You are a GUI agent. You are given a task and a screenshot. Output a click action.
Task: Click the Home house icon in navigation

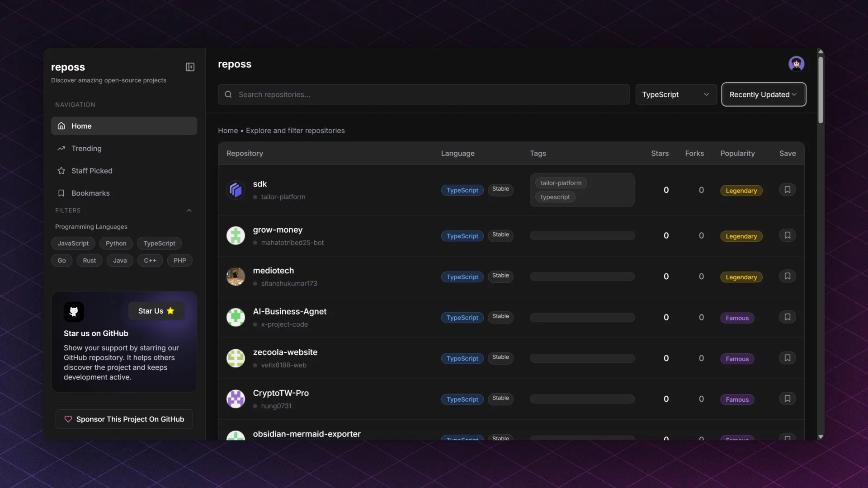61,126
